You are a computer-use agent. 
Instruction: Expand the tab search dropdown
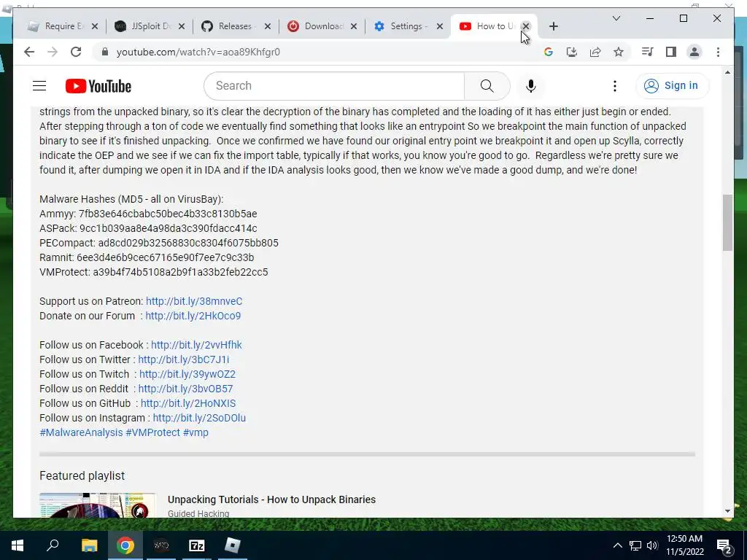(616, 18)
